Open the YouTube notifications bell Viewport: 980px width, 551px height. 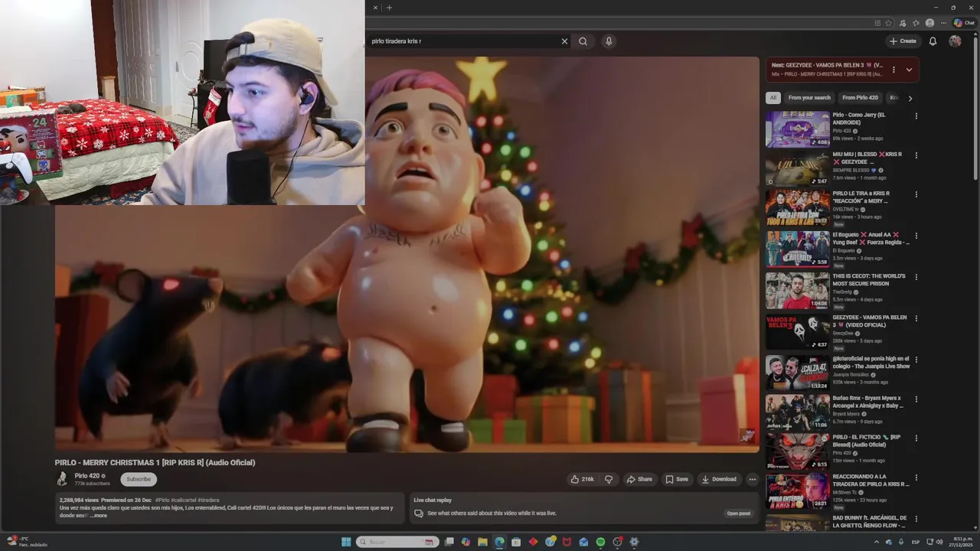(x=933, y=41)
